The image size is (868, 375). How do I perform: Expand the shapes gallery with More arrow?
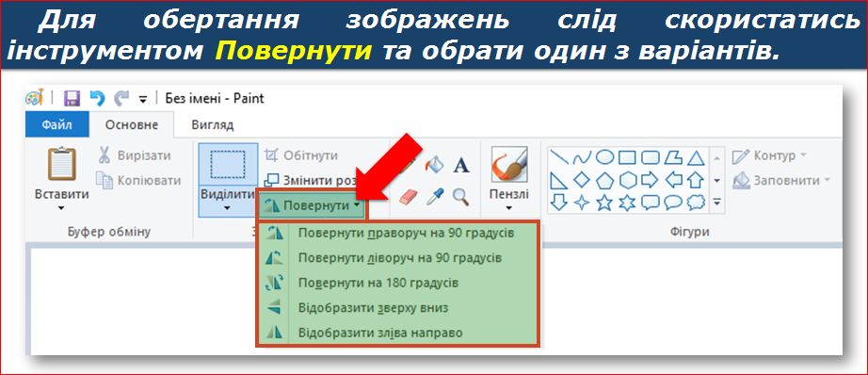coord(716,204)
